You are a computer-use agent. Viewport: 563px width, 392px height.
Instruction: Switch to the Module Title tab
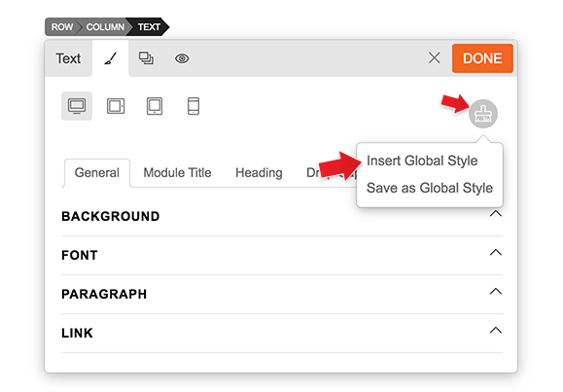click(177, 173)
